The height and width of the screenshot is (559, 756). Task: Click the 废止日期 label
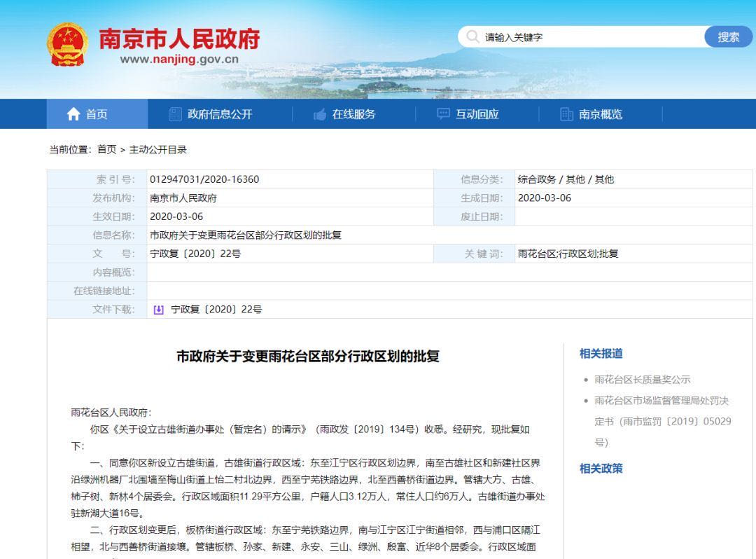(x=482, y=216)
